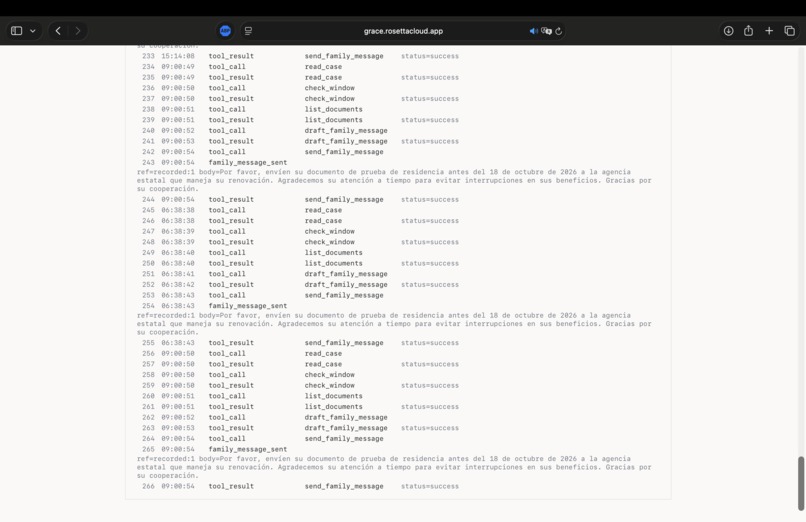Click status=success on line 266
This screenshot has height=522, width=806.
430,486
